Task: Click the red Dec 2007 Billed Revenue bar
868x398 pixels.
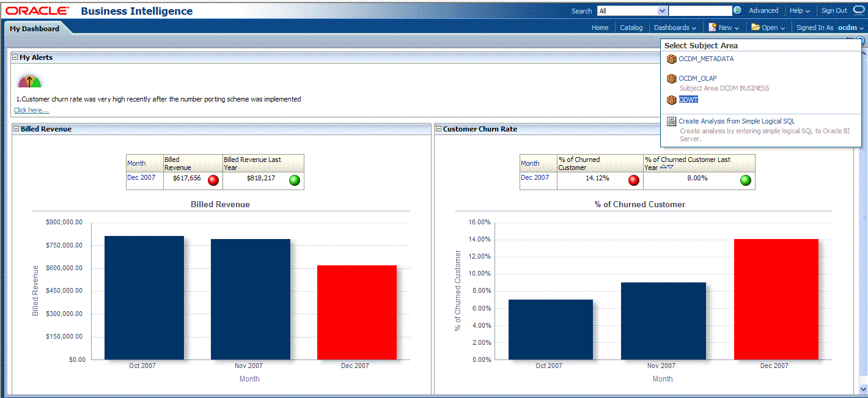Action: click(356, 312)
